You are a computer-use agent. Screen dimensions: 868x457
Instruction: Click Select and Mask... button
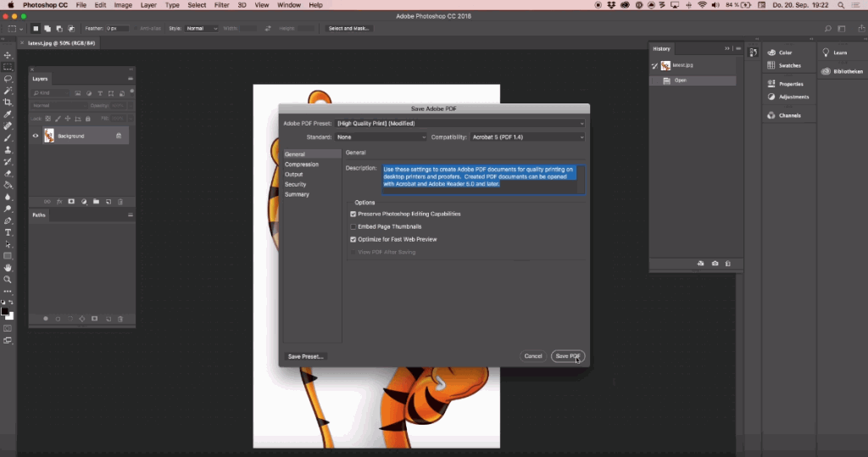[348, 28]
